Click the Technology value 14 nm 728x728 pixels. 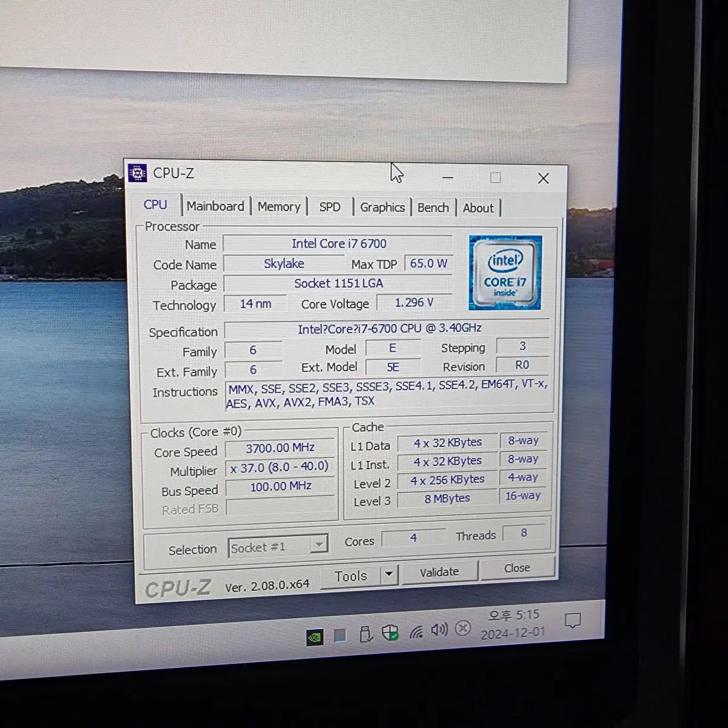tap(255, 303)
